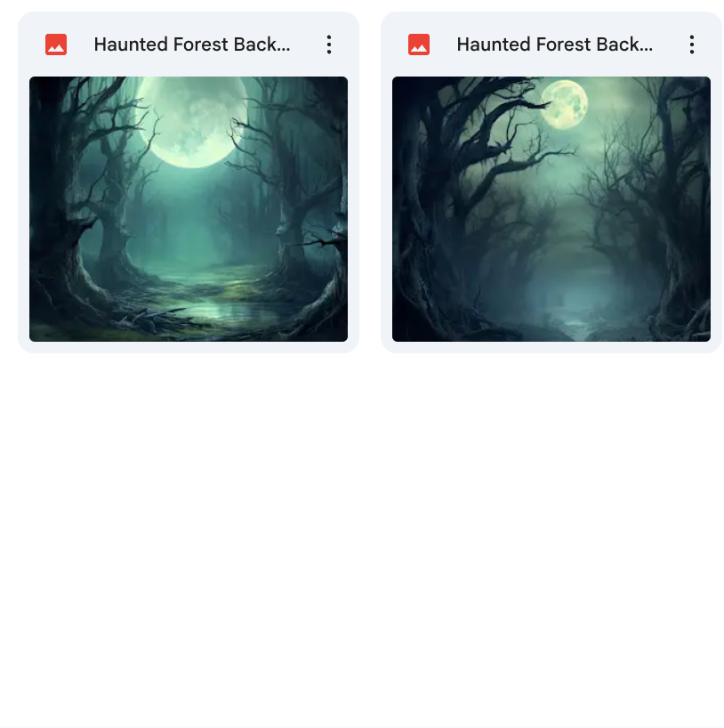
Task: Select the left Haunted Forest Back... file title
Action: tap(192, 44)
